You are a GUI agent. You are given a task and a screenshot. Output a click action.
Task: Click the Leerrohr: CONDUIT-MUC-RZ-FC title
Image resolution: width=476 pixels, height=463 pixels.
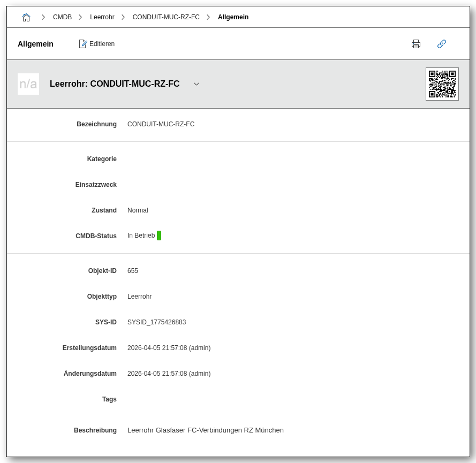click(115, 84)
